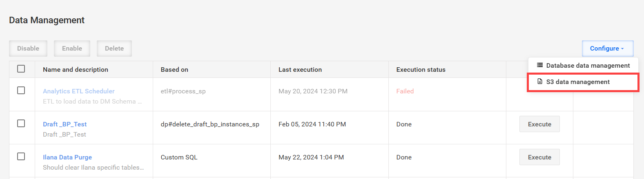Select the Draft _BP_Test row checkbox

pyautogui.click(x=21, y=124)
